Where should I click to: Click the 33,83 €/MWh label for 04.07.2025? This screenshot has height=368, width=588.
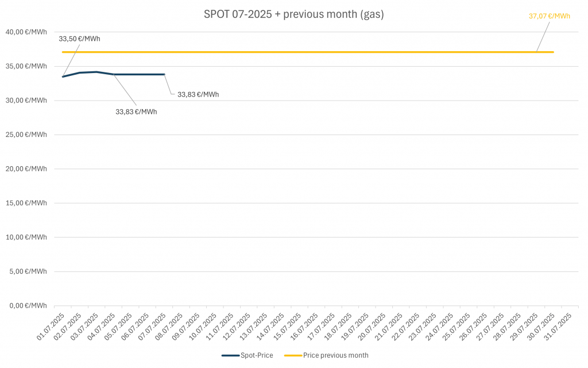(x=136, y=112)
